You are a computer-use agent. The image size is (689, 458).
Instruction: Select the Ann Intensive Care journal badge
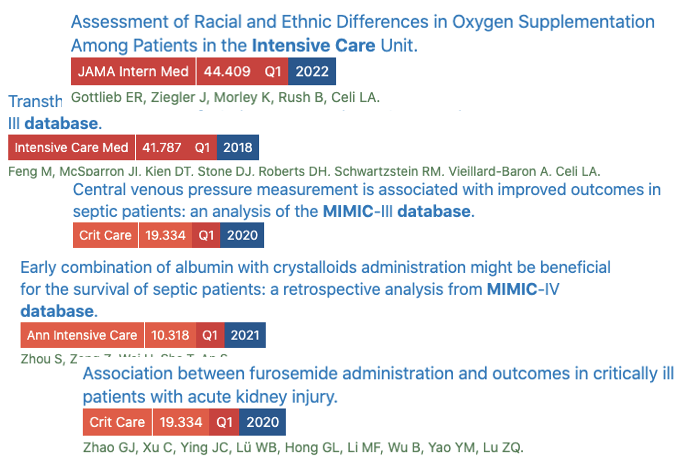pyautogui.click(x=83, y=335)
